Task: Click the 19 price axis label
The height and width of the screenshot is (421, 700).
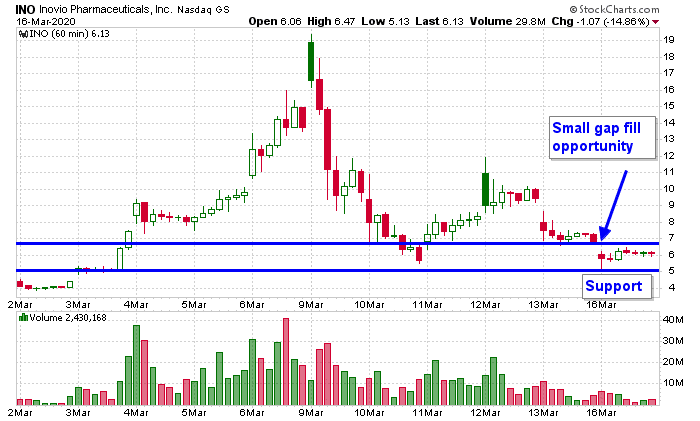Action: (x=669, y=40)
